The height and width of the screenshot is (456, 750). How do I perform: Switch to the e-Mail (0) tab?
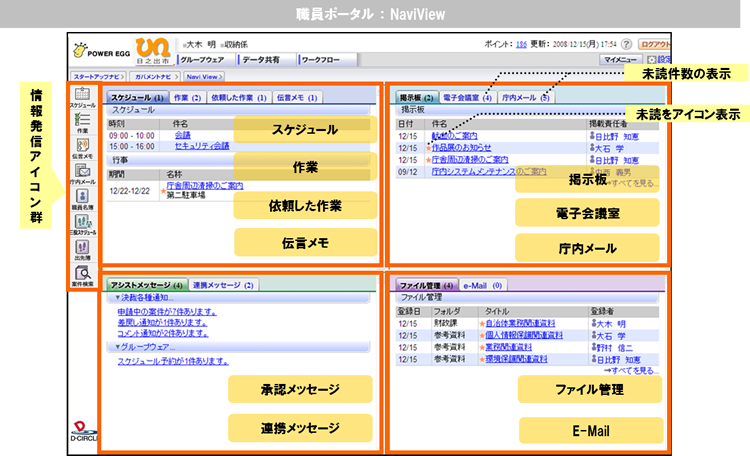[x=483, y=285]
